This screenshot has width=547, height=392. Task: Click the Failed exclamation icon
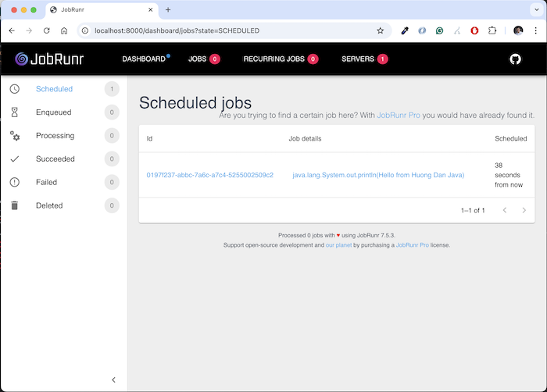pyautogui.click(x=15, y=182)
